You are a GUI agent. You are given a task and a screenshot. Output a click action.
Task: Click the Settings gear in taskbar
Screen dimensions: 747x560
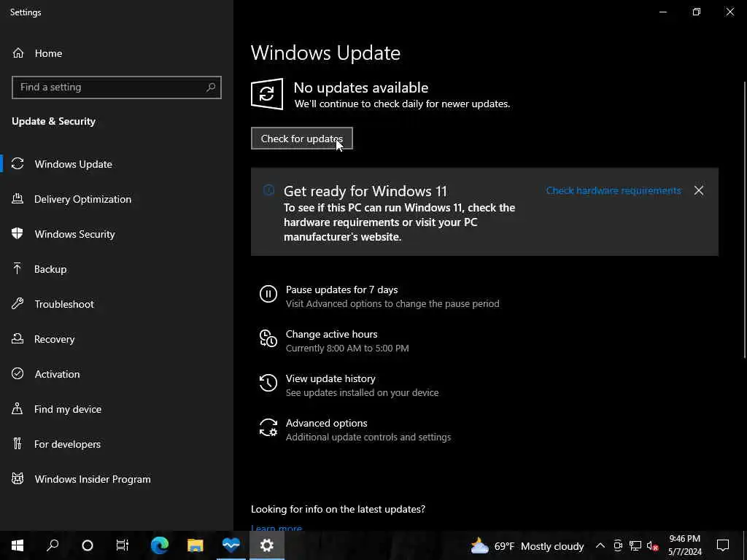coord(267,545)
